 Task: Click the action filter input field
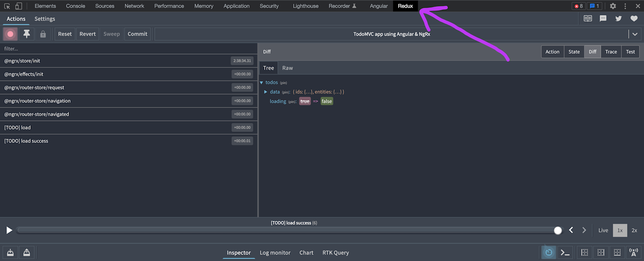[x=129, y=49]
